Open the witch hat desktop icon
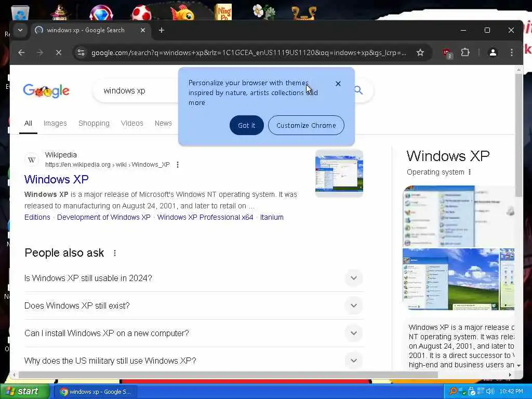This screenshot has height=399, width=532. (x=60, y=12)
